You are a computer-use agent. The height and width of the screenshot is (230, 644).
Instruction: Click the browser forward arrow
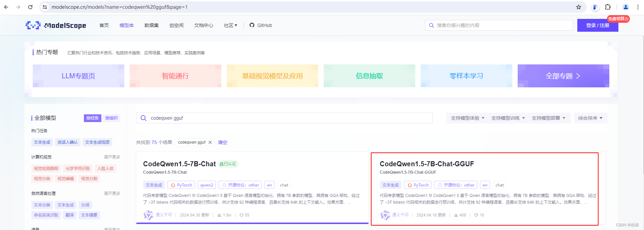[18, 7]
